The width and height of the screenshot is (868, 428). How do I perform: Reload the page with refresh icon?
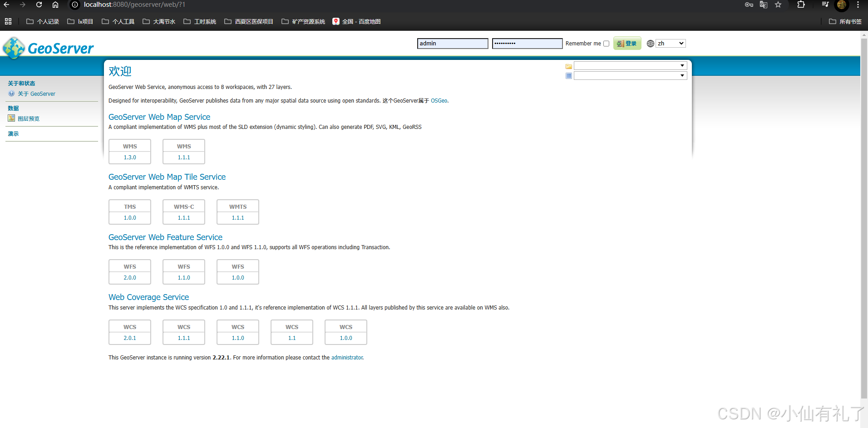click(x=39, y=5)
